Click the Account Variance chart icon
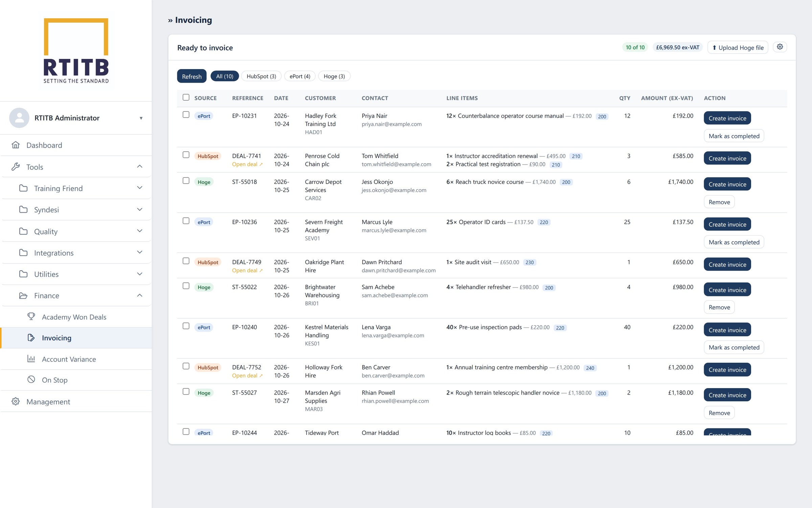Image resolution: width=812 pixels, height=508 pixels. (31, 359)
